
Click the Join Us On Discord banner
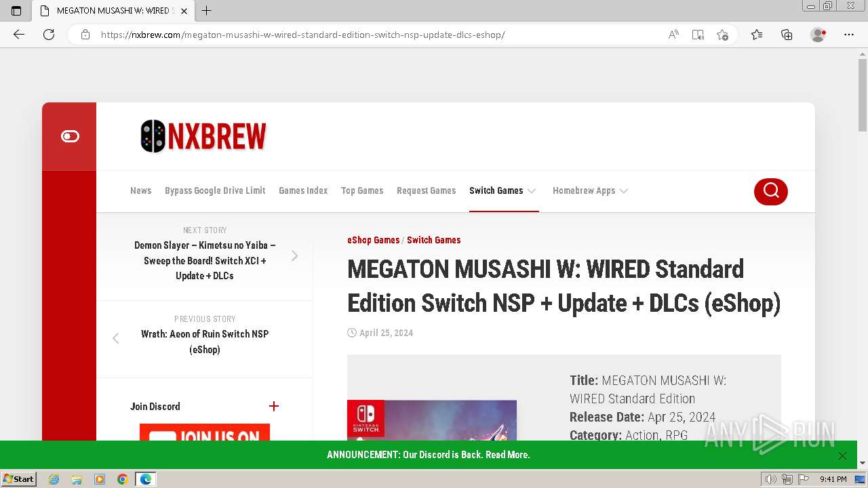click(205, 432)
